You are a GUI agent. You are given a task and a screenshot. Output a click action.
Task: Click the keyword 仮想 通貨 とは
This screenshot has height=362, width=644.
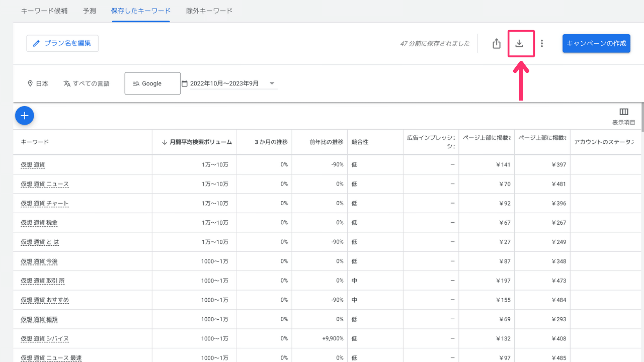pos(40,242)
